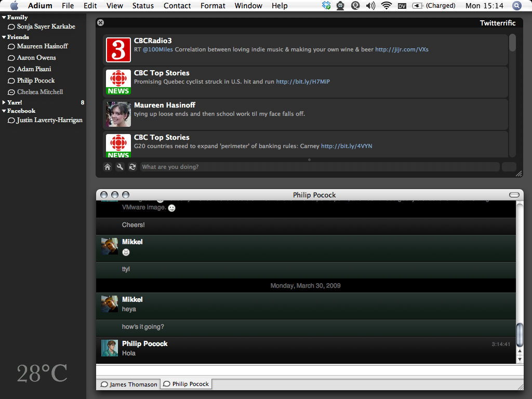The width and height of the screenshot is (532, 399).
Task: Open the Quicksilver-style Q menu bar icon
Action: (355, 5)
